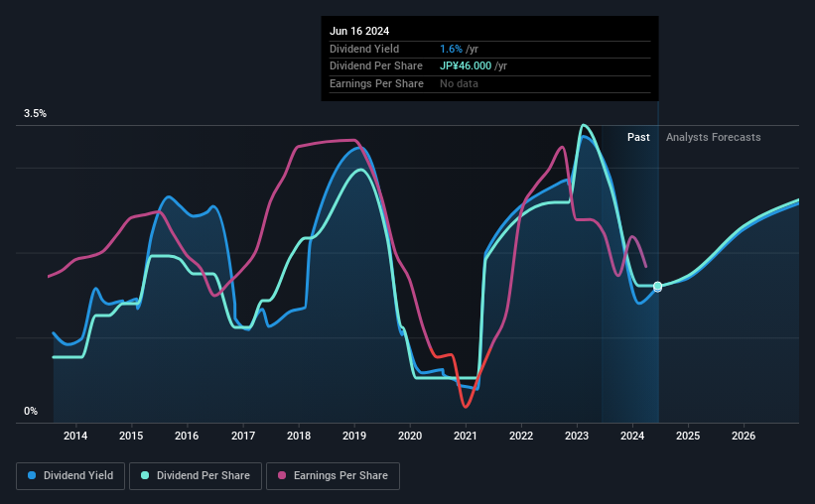Click the 'Earnings Per Share' row label in tooltip
Screen dimensions: 815x504
tap(376, 83)
